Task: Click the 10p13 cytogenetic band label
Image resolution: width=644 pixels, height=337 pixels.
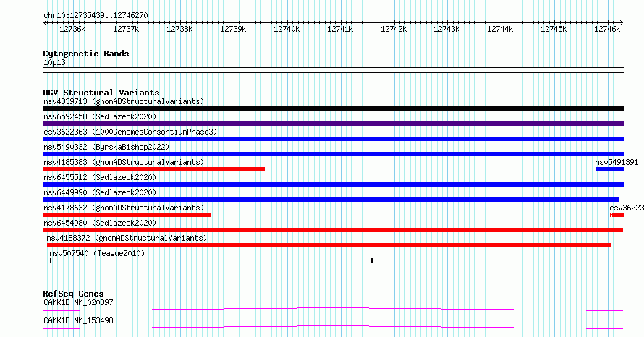Action: click(54, 62)
